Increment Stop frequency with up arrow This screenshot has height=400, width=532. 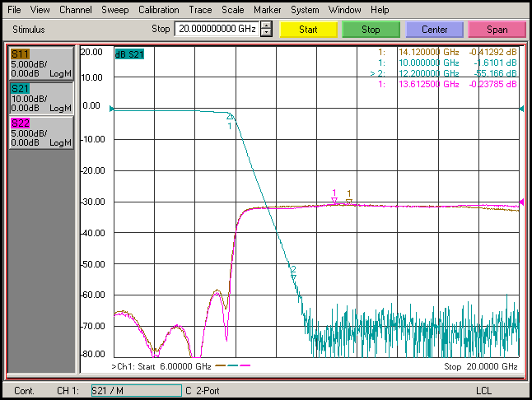point(266,26)
